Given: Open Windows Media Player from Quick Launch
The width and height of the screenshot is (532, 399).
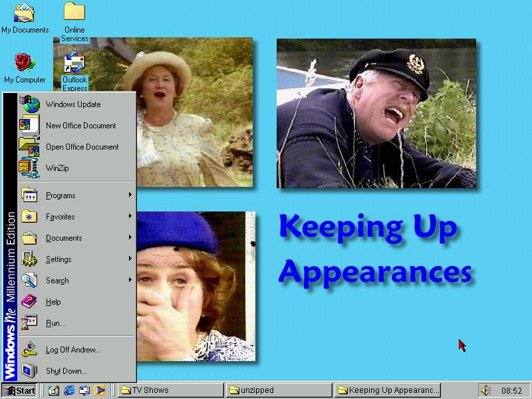Looking at the screenshot, I should pos(100,390).
